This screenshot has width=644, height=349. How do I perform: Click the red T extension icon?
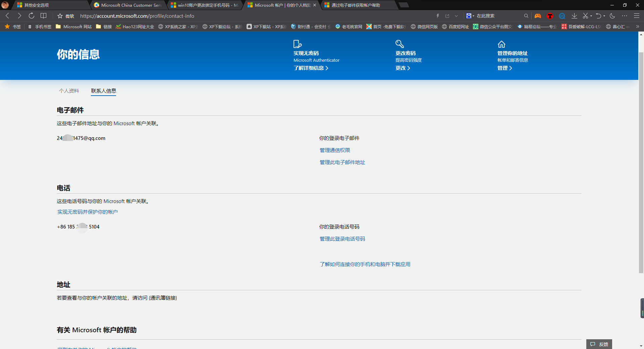(550, 16)
